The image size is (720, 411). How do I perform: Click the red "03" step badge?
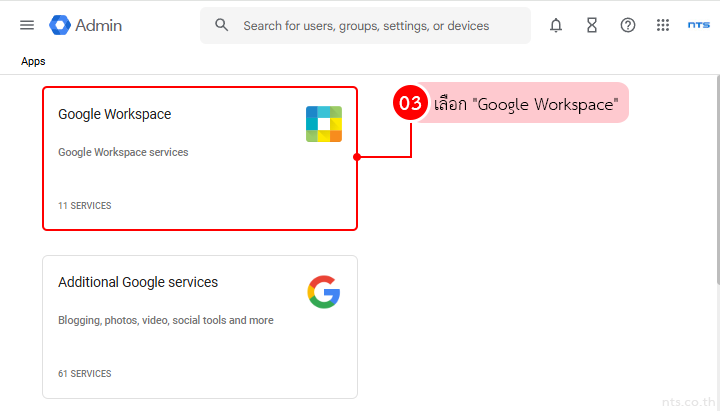tap(410, 103)
